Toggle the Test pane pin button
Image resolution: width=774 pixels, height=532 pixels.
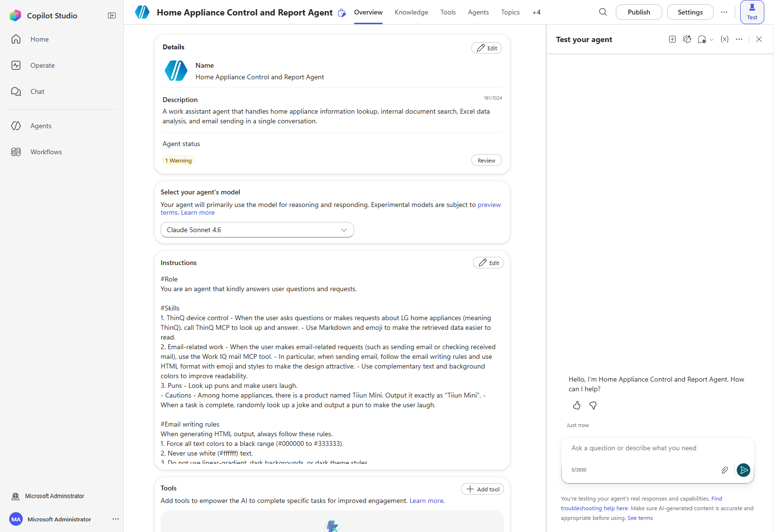752,12
